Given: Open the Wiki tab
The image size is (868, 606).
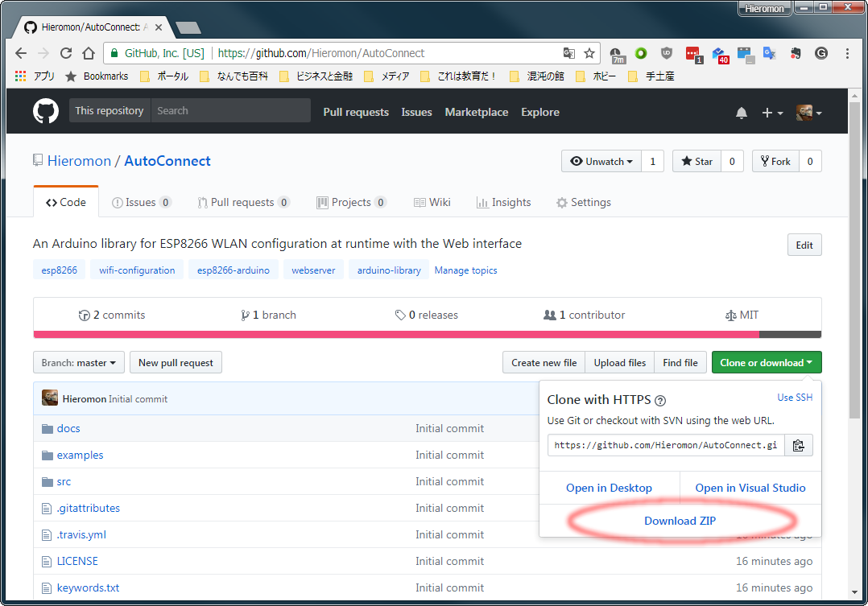Looking at the screenshot, I should pyautogui.click(x=432, y=203).
